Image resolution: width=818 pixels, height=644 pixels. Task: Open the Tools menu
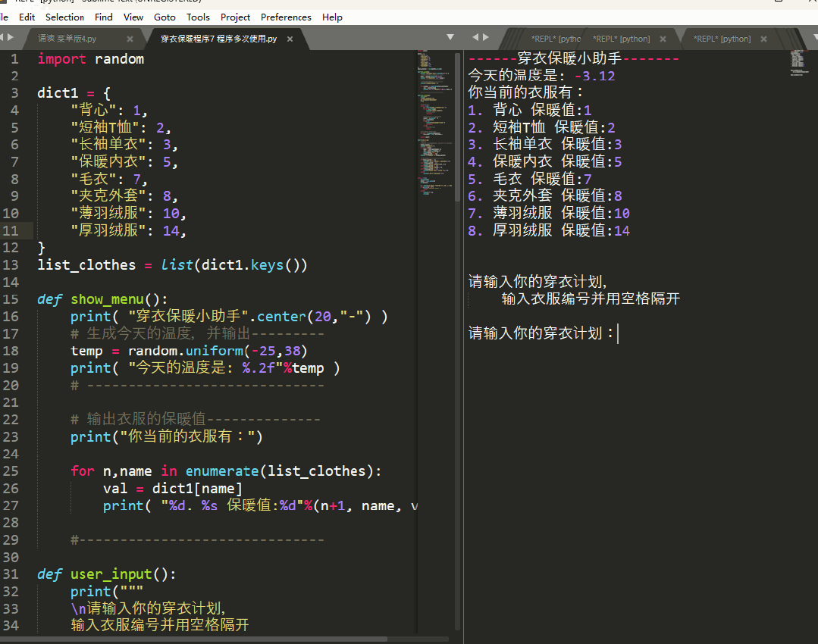[x=198, y=17]
